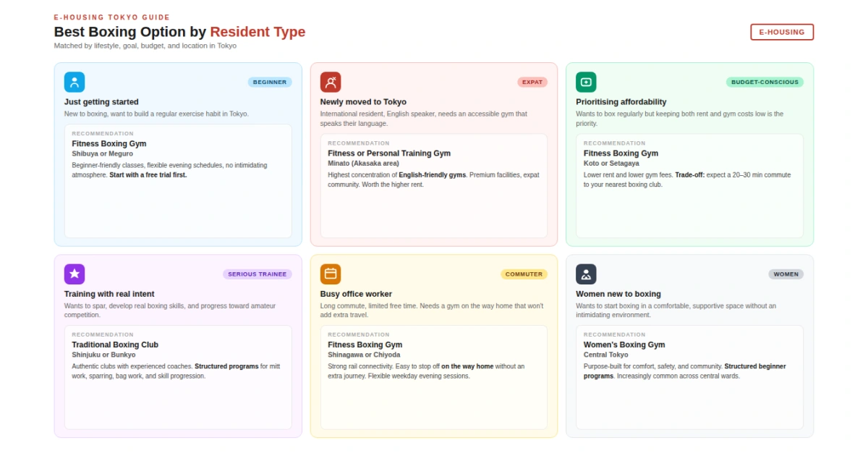Click Women's Boxing Gym recommendation title
The height and width of the screenshot is (456, 868).
point(624,345)
